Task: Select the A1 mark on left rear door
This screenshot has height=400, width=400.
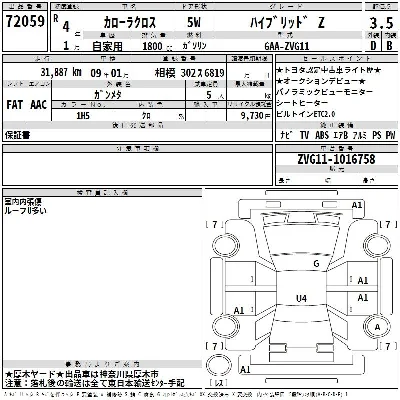Action: click(x=239, y=311)
